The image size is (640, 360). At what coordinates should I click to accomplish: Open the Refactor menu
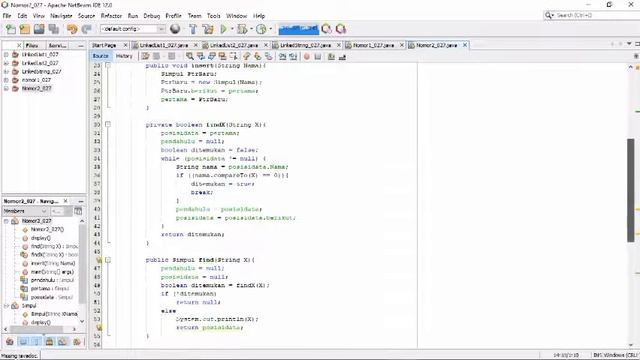point(111,16)
